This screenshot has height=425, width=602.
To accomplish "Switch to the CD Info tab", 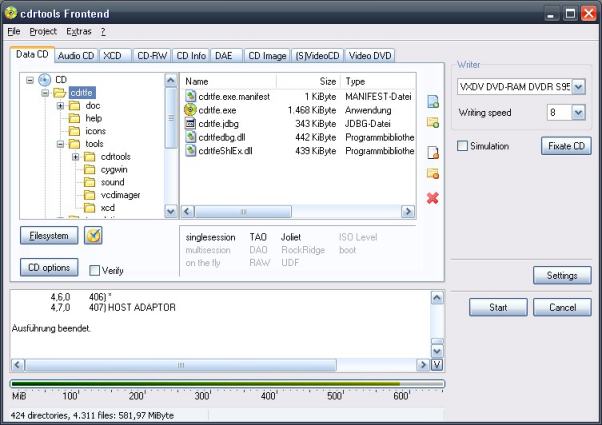I will pyautogui.click(x=191, y=56).
